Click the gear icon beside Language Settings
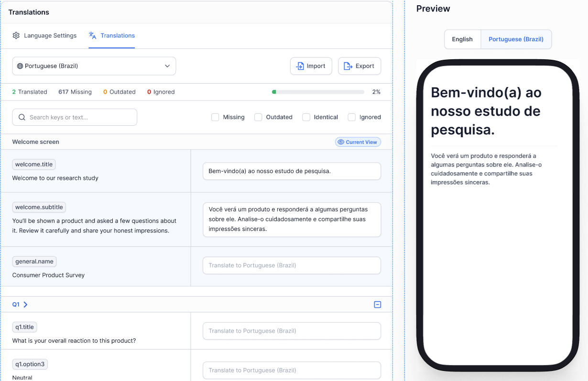The image size is (588, 381). point(16,35)
